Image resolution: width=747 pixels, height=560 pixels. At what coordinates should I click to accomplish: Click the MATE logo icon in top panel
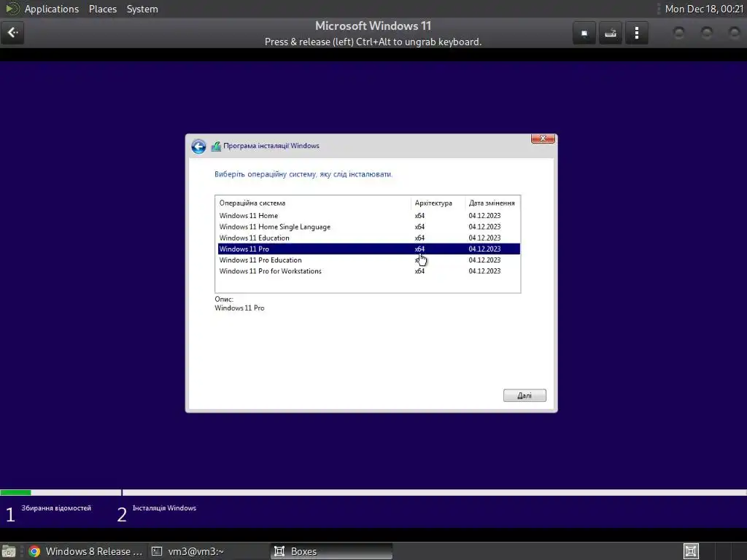point(12,9)
